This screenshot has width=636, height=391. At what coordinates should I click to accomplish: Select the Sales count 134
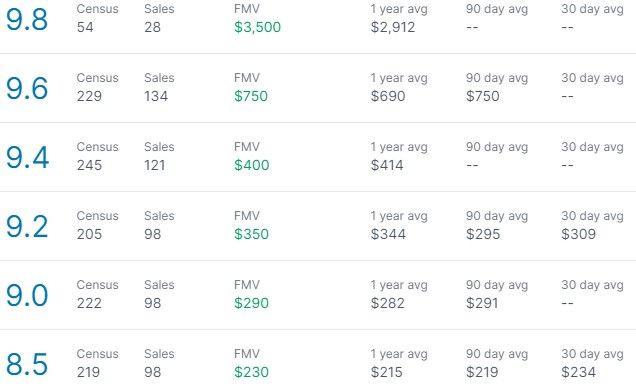point(156,96)
